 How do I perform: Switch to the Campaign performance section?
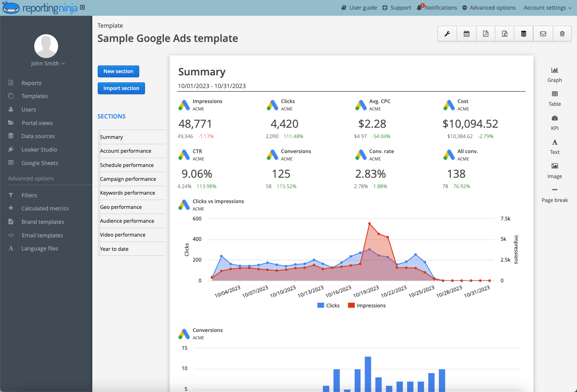128,179
